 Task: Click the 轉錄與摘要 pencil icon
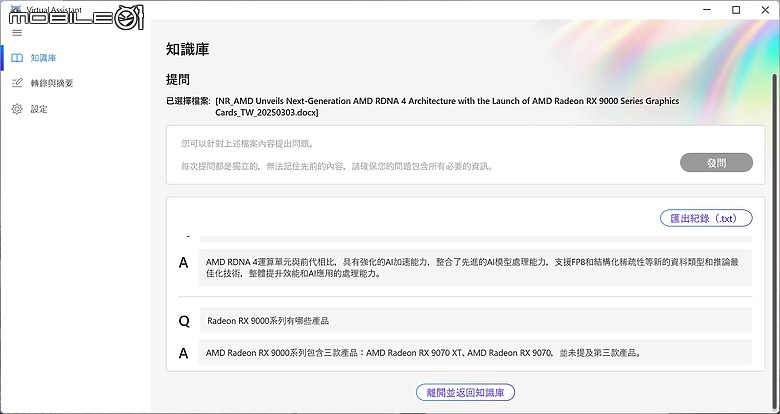point(17,83)
